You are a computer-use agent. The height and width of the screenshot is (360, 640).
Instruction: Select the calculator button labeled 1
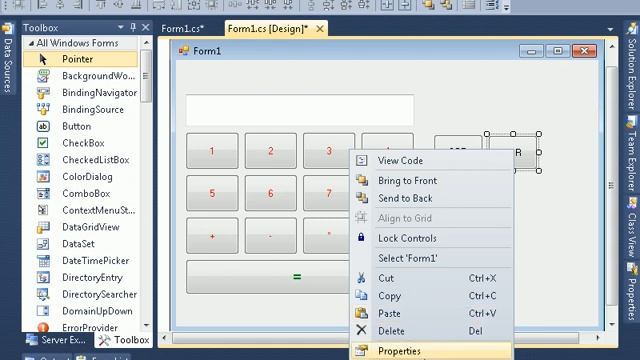click(212, 151)
